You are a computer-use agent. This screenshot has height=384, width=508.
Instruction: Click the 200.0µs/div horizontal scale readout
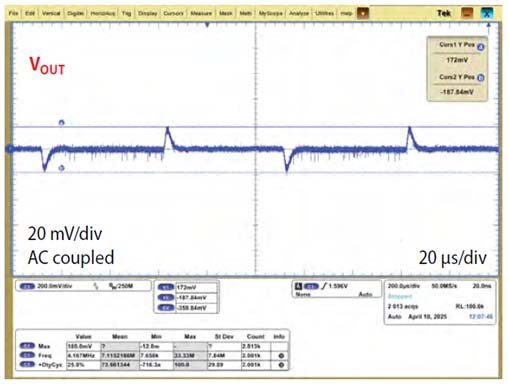point(404,286)
